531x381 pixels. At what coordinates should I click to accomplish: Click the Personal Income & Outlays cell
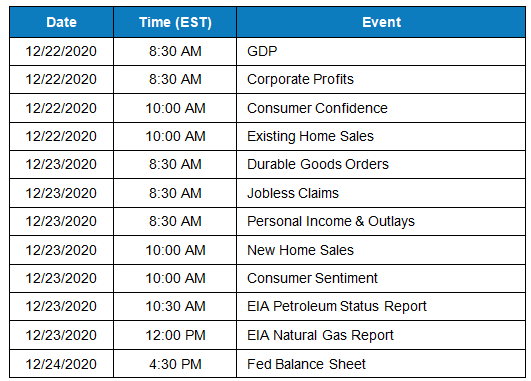(x=381, y=221)
